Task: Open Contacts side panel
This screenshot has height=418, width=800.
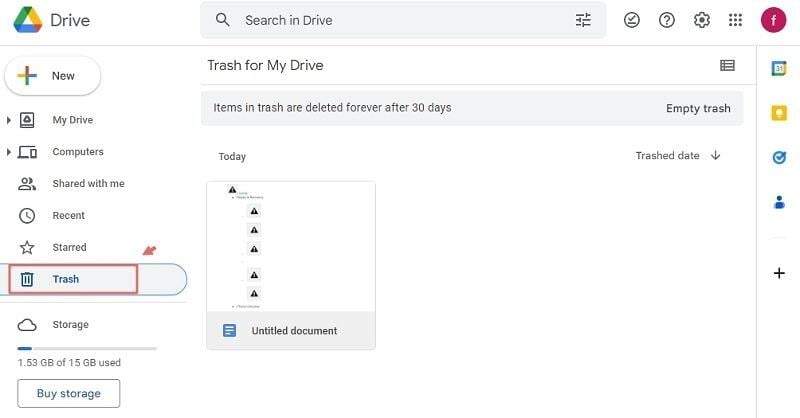Action: click(x=779, y=202)
